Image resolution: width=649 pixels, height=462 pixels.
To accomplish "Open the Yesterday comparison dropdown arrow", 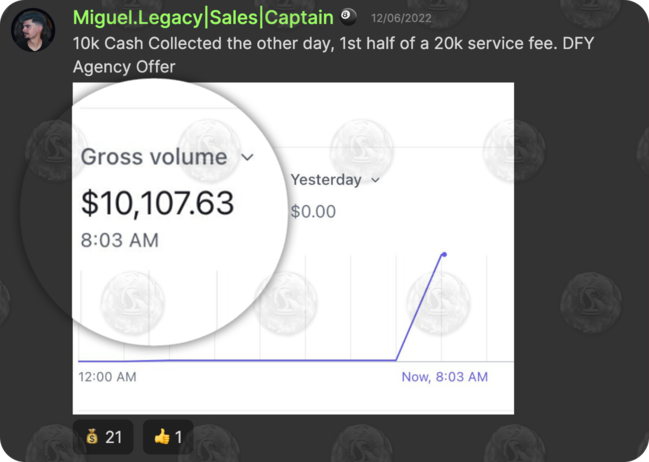I will pos(376,180).
